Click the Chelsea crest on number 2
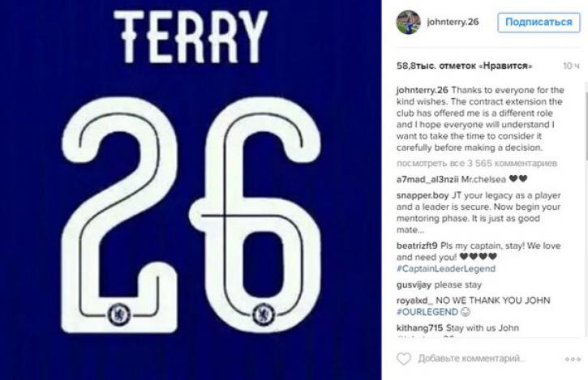Image resolution: width=588 pixels, height=380 pixels. [x=119, y=315]
